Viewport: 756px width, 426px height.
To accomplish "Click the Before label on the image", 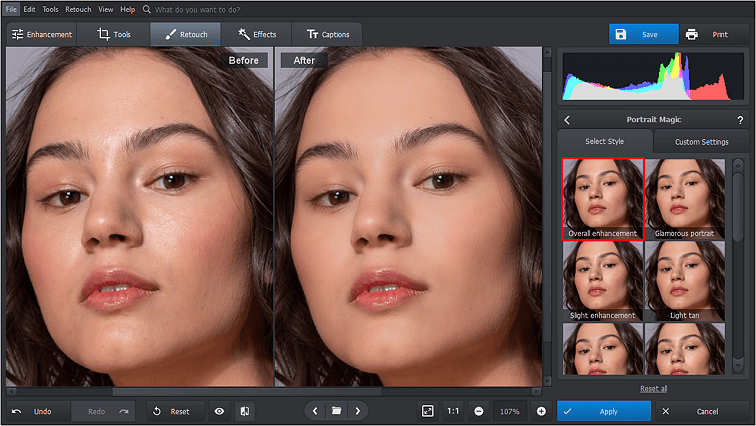I will [x=243, y=60].
